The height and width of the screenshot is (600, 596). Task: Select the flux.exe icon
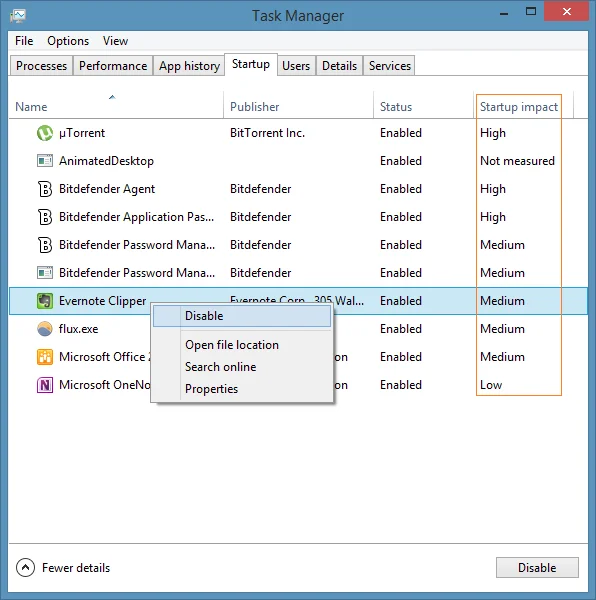[45, 329]
